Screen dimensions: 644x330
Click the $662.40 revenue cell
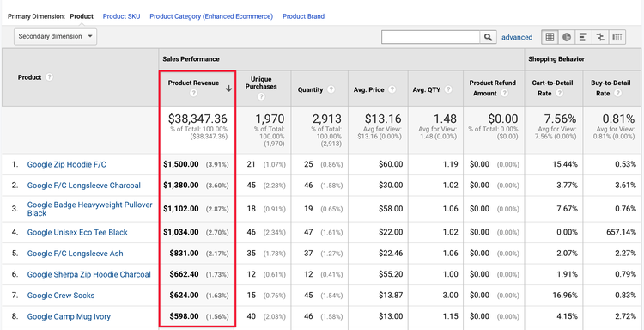pyautogui.click(x=185, y=274)
